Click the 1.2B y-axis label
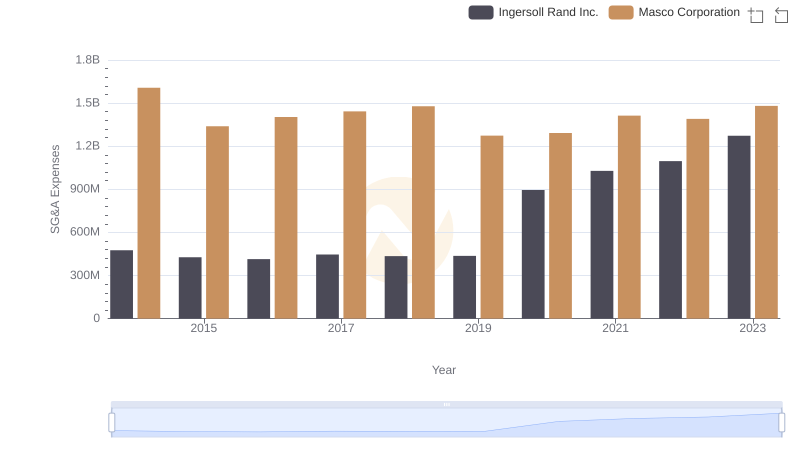This screenshot has width=800, height=461. (88, 146)
